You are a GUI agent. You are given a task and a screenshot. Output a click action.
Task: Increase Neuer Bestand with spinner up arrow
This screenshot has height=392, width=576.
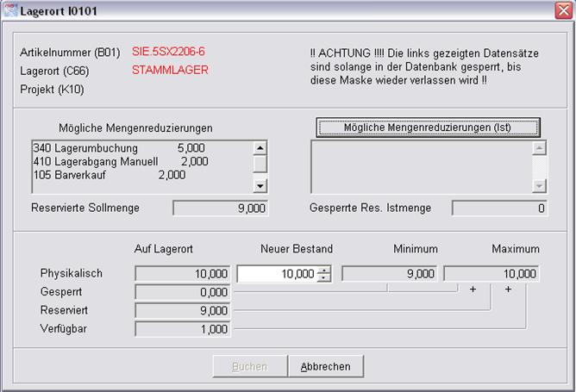click(324, 270)
